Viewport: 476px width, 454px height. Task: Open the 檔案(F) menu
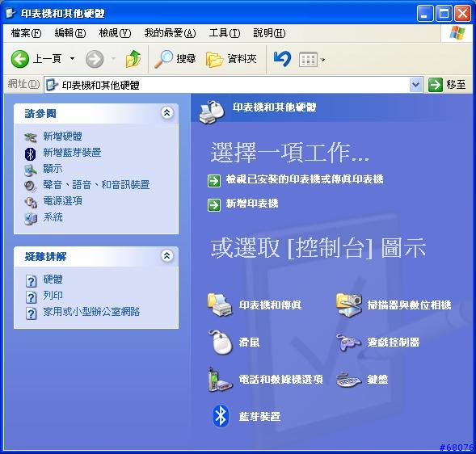click(26, 33)
